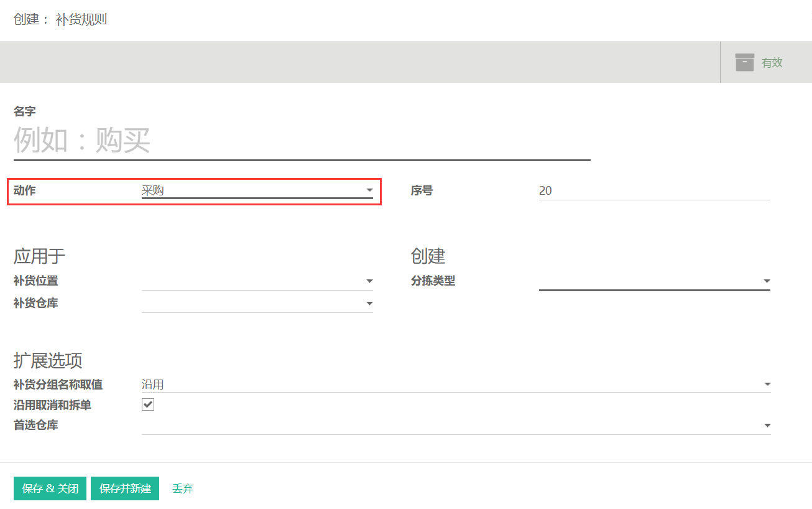This screenshot has height=509, width=812.
Task: Open the 分拣类型 dropdown arrow
Action: 767,281
